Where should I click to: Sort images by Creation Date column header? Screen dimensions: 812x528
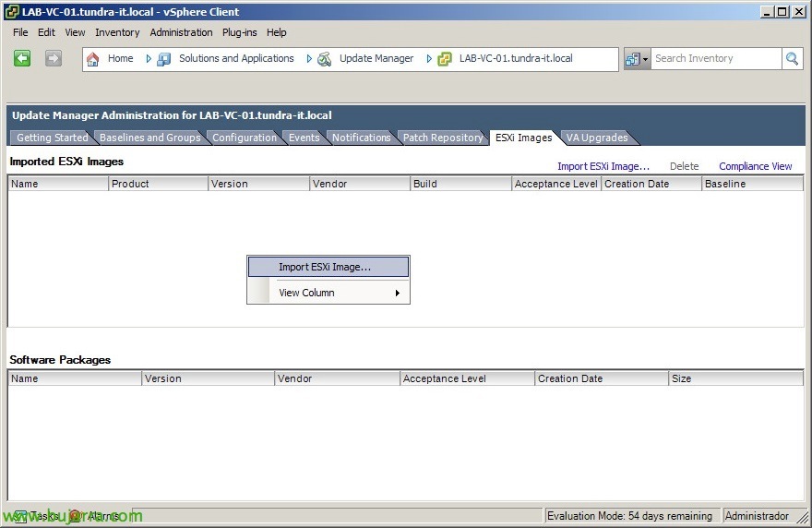(651, 184)
